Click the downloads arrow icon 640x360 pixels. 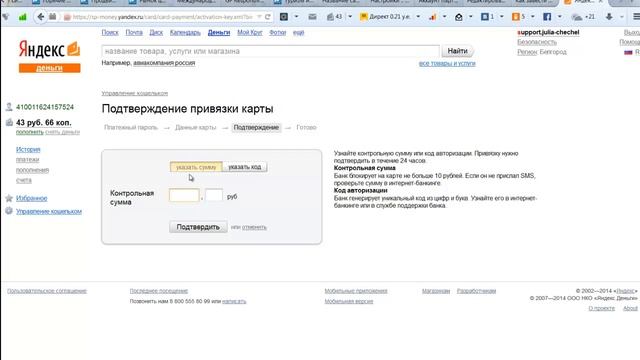click(609, 17)
